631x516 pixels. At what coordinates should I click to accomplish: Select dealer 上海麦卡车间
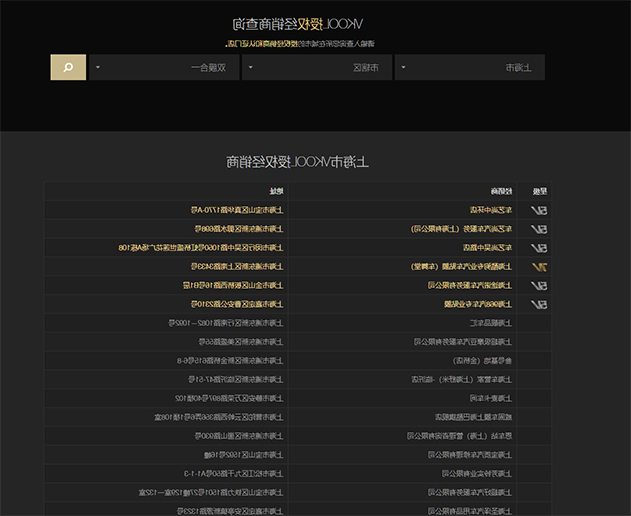click(x=491, y=398)
